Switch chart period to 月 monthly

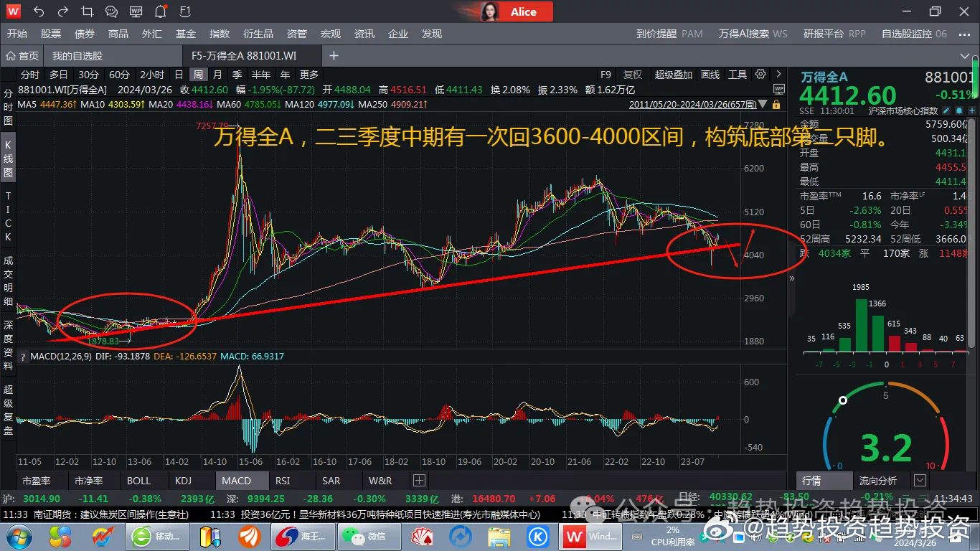217,75
